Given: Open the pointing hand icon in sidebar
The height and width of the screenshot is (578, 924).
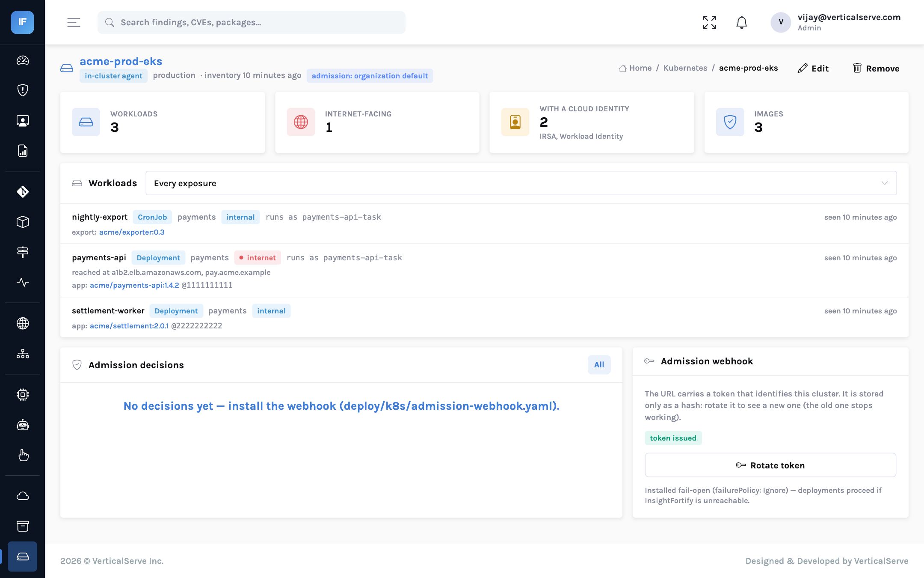Looking at the screenshot, I should point(23,455).
